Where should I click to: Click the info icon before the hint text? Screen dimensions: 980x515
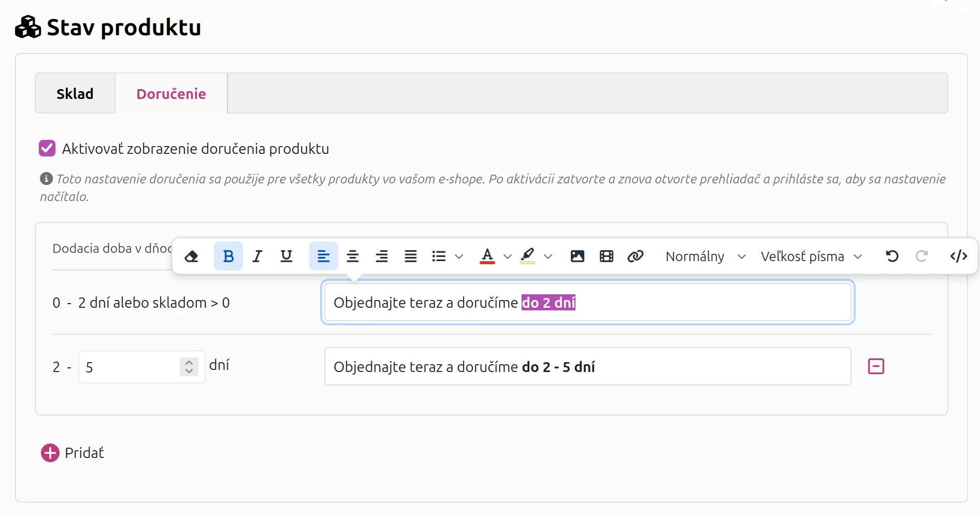[x=46, y=179]
